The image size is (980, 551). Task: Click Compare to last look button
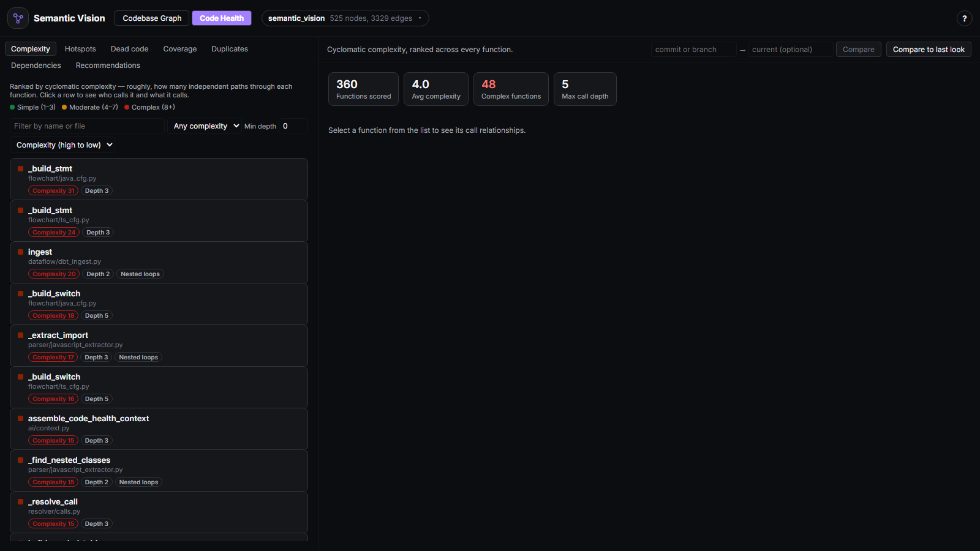929,50
